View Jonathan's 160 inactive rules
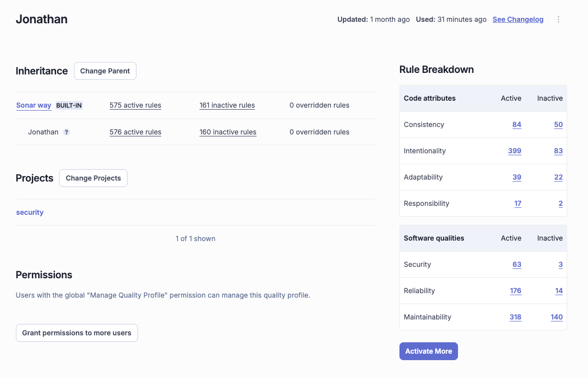 [228, 132]
